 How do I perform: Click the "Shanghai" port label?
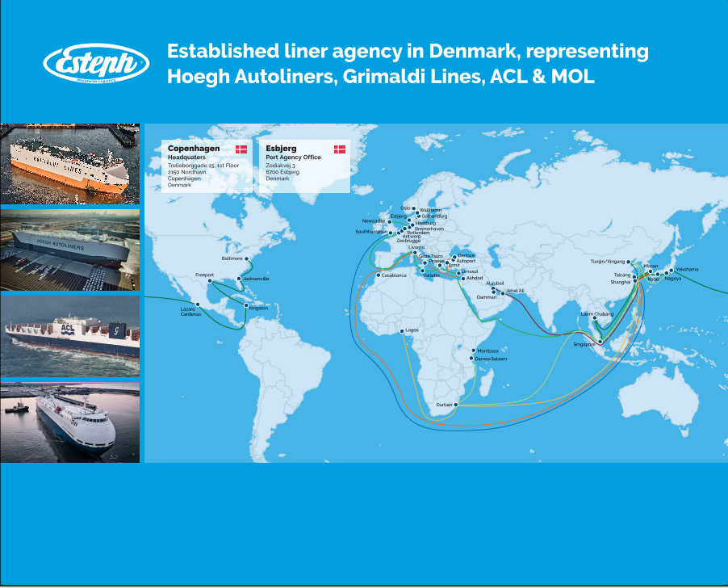[x=621, y=282]
